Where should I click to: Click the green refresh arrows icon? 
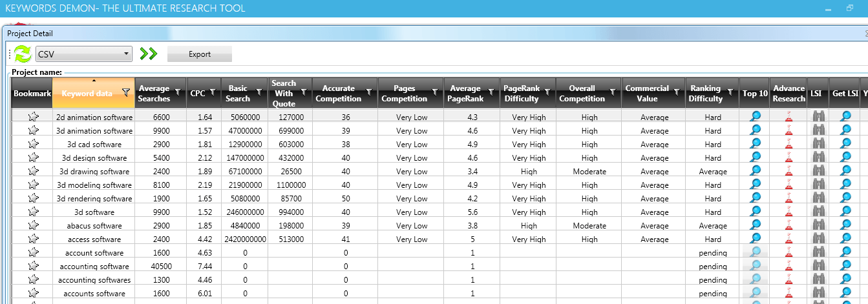[x=23, y=54]
